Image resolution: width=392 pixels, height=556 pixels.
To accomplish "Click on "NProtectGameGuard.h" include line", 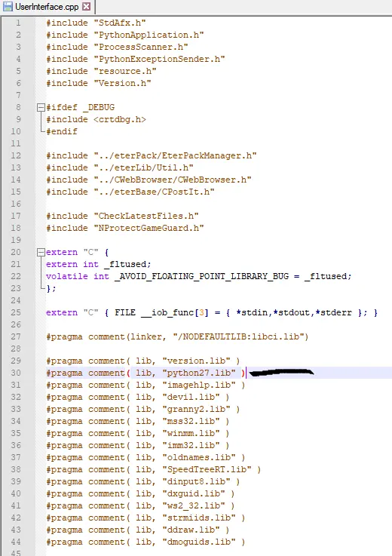I will point(125,228).
